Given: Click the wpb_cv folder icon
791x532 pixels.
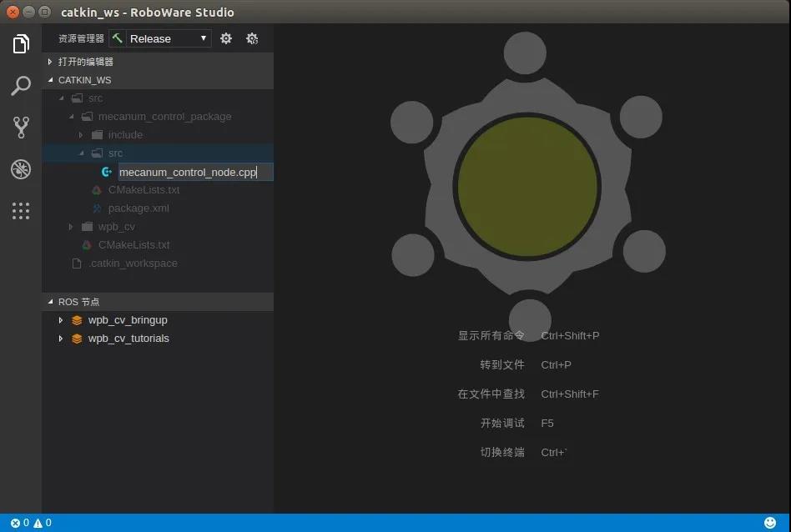Looking at the screenshot, I should [x=88, y=227].
